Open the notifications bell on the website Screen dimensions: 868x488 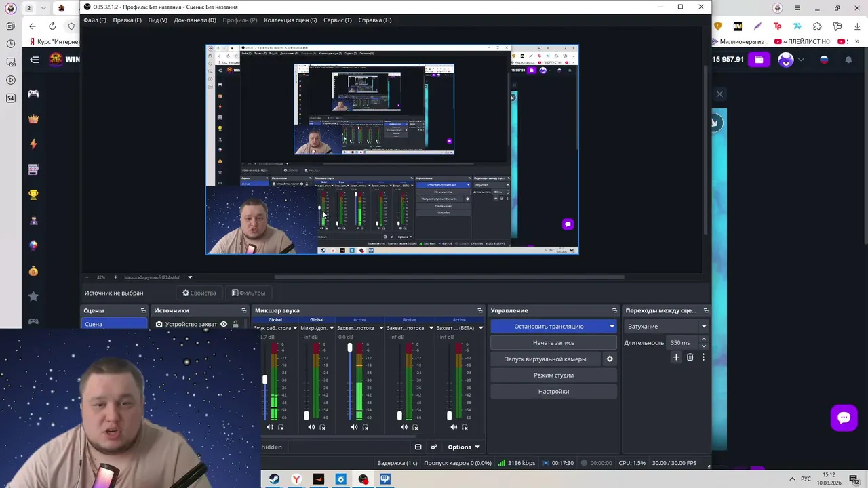coord(848,60)
